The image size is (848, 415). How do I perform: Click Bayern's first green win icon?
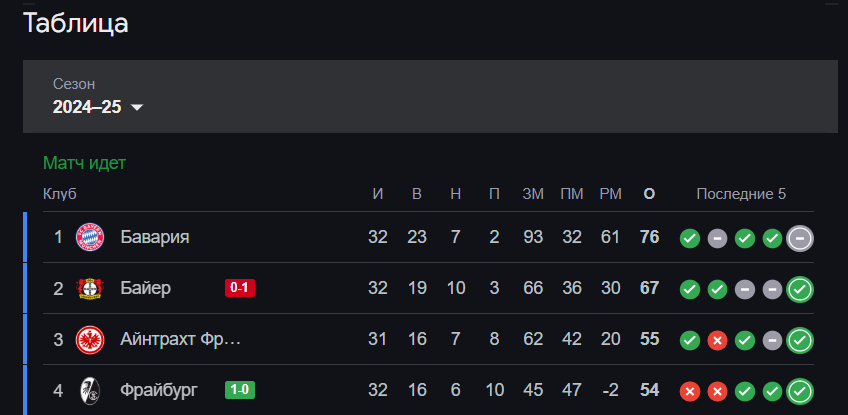[689, 238]
